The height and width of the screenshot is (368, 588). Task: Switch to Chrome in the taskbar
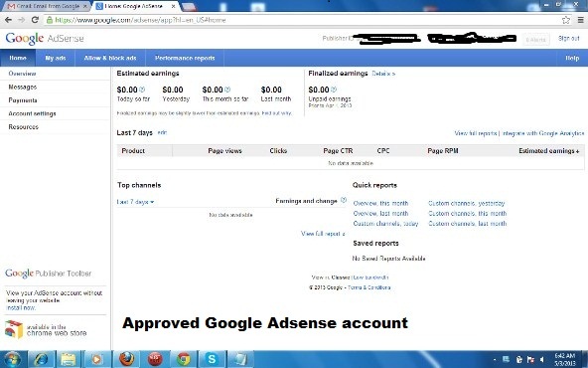click(184, 359)
